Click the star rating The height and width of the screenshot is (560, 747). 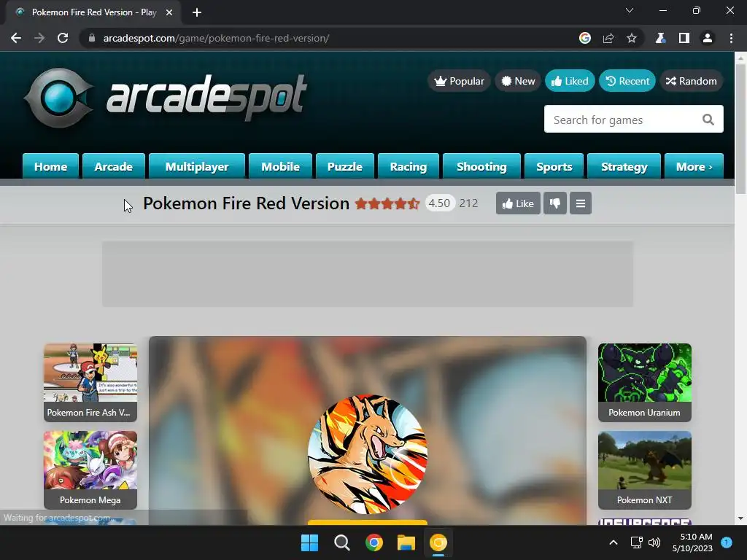(x=387, y=203)
